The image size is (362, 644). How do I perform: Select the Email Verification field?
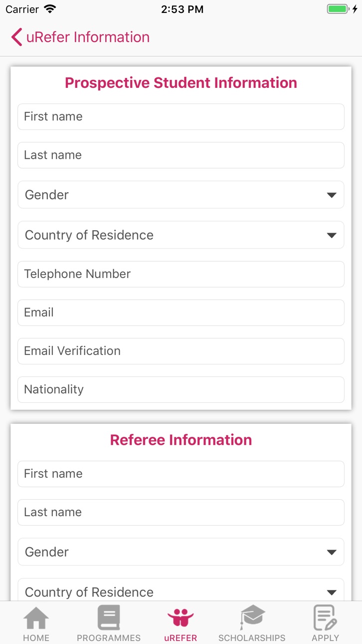click(181, 351)
